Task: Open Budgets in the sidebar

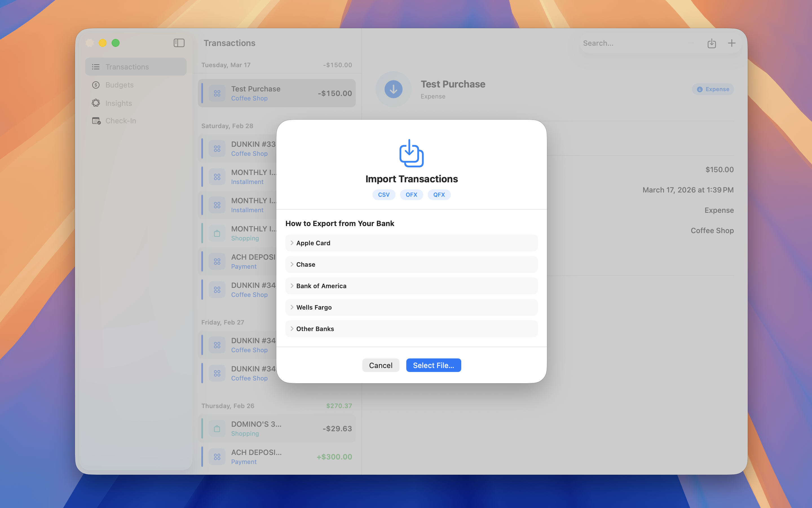Action: click(136, 85)
